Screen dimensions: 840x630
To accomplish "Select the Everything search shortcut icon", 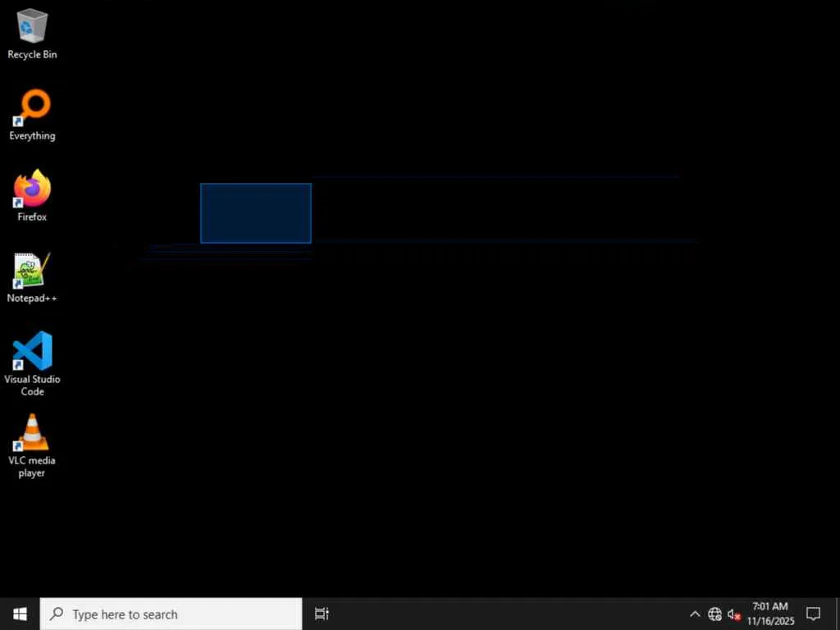I will click(x=32, y=115).
